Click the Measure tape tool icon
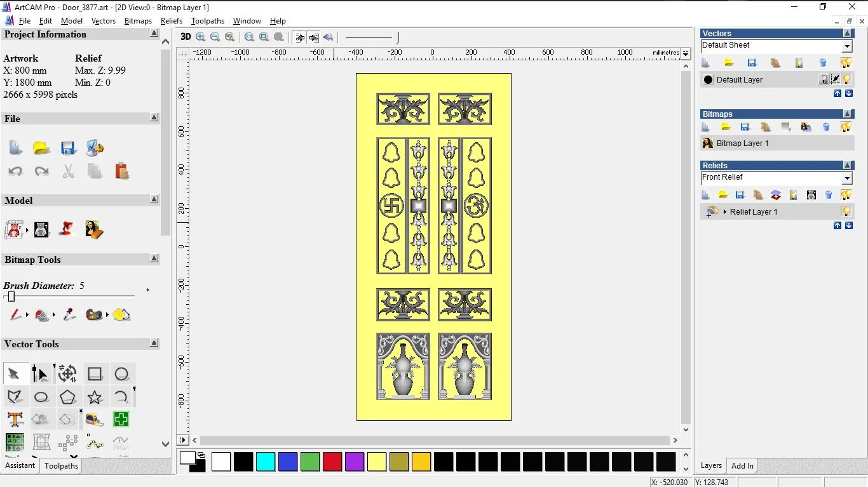The image size is (868, 487). tap(95, 419)
